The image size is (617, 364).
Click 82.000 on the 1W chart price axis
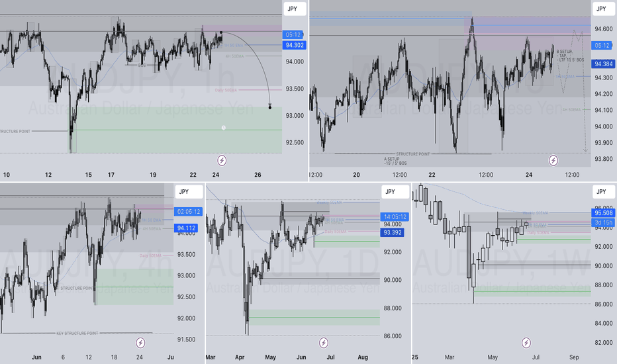(x=603, y=342)
